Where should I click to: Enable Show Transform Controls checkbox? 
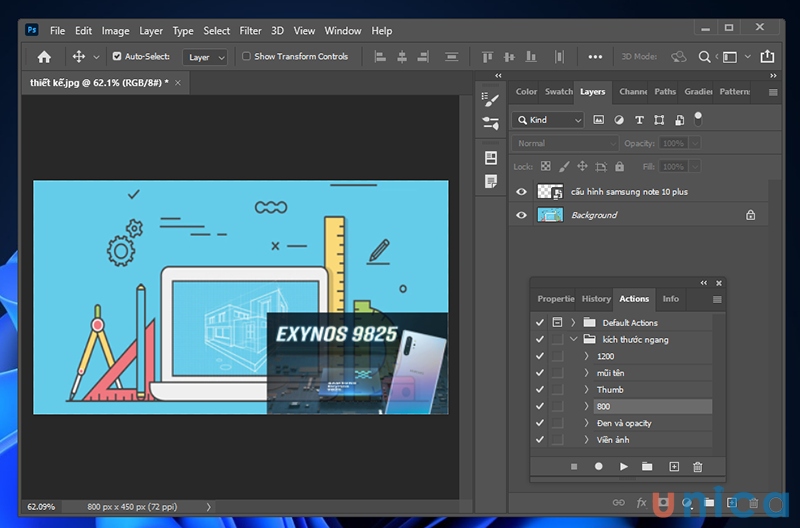[247, 57]
